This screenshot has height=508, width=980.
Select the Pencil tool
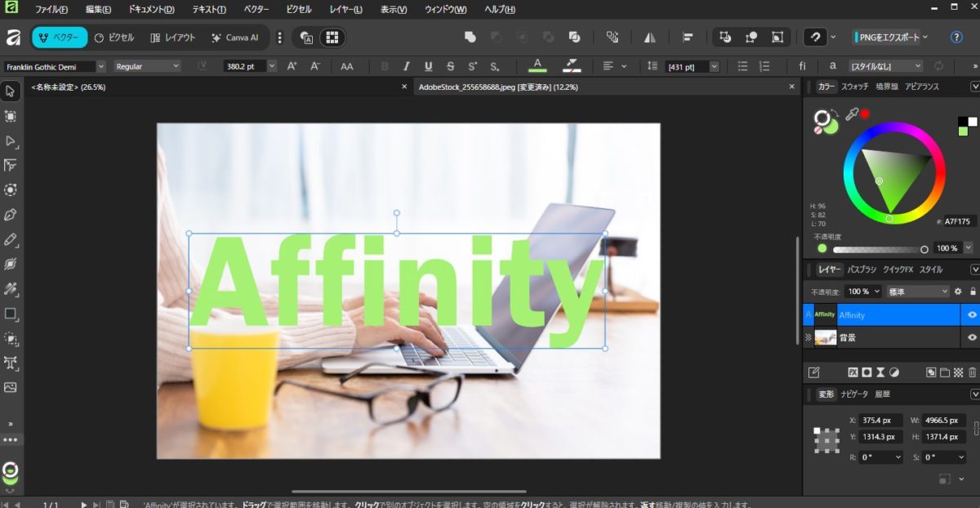pos(11,238)
